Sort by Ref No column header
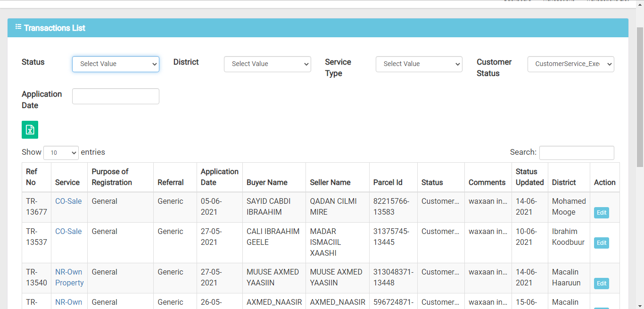644x309 pixels. [x=36, y=177]
